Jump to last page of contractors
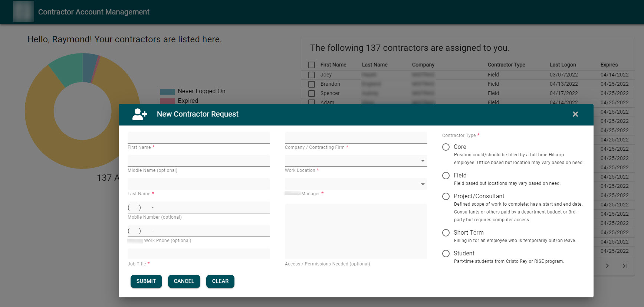Screen dimensions: 644x307 point(625,266)
